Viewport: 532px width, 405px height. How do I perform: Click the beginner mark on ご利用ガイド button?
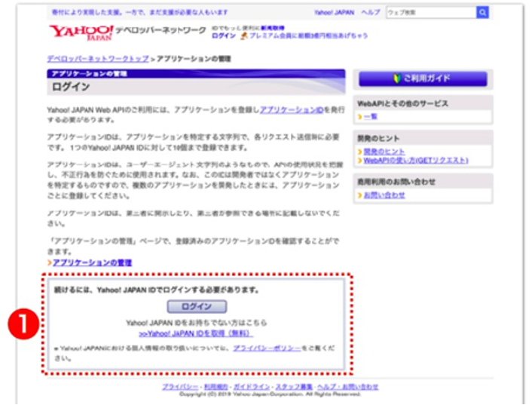(x=397, y=78)
